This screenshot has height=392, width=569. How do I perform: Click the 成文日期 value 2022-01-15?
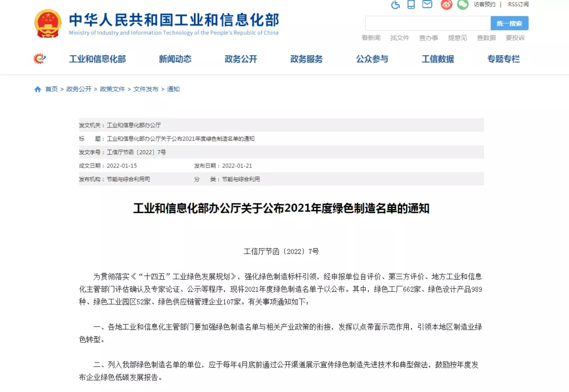122,165
